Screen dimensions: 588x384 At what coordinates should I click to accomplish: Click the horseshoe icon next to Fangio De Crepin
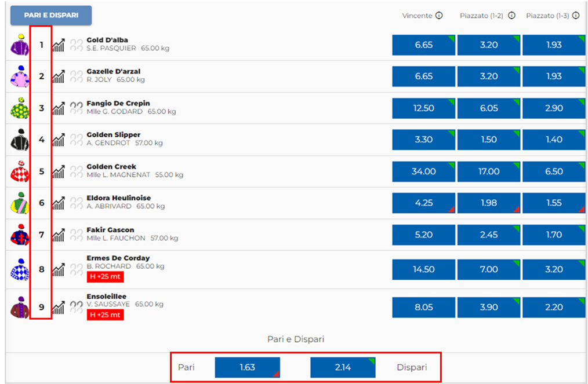(x=77, y=108)
